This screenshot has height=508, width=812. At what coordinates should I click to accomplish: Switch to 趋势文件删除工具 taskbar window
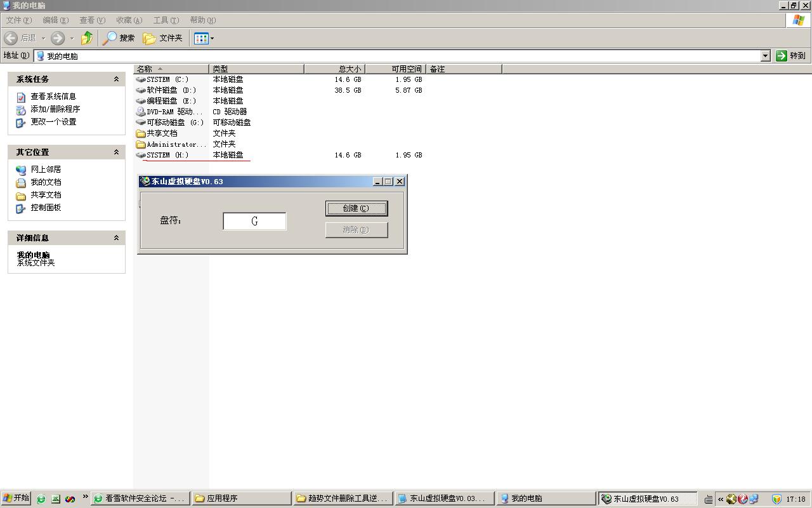[x=343, y=498]
